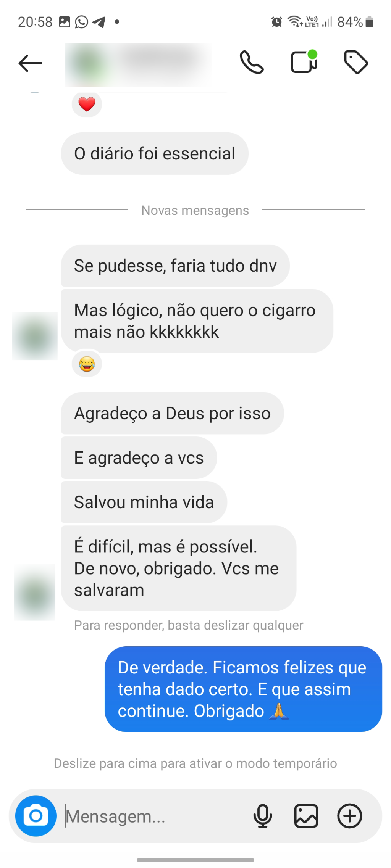Screen dimensions: 391x868
Task: Open the blurred contact header profile
Action: coord(138,64)
